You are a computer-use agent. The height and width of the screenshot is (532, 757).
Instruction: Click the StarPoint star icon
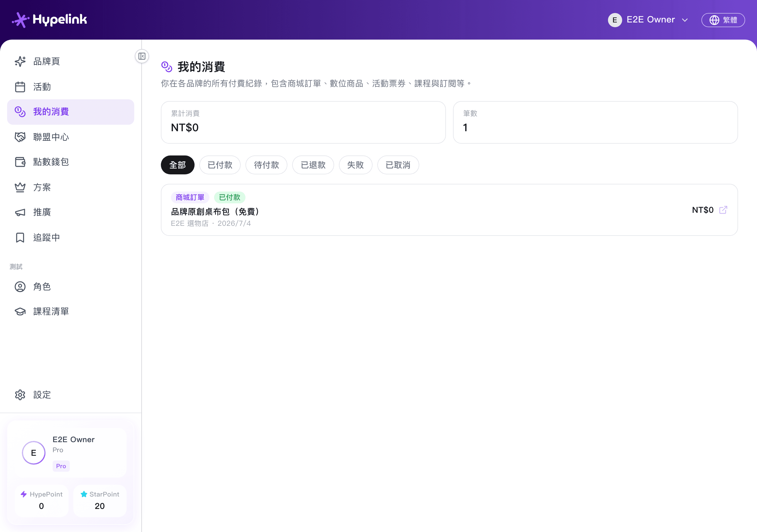click(84, 494)
